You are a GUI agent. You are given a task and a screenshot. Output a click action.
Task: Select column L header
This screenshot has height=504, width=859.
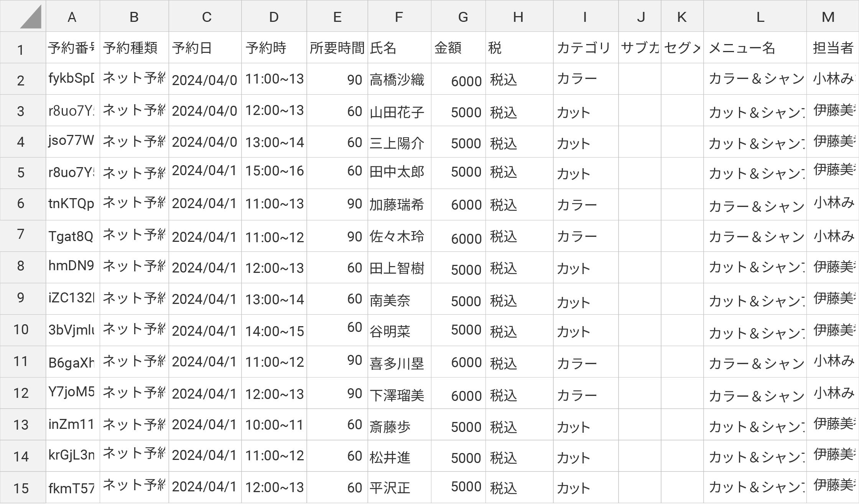pos(760,17)
